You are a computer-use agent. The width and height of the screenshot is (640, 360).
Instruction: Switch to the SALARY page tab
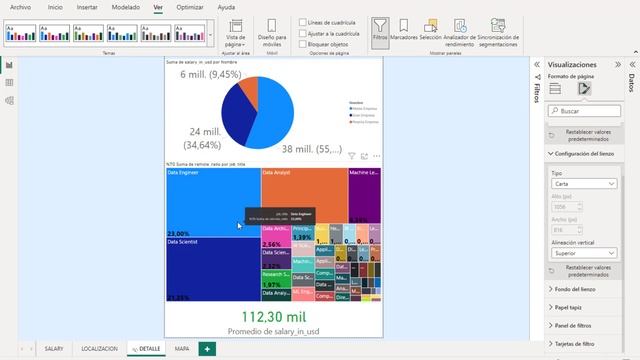click(x=54, y=349)
